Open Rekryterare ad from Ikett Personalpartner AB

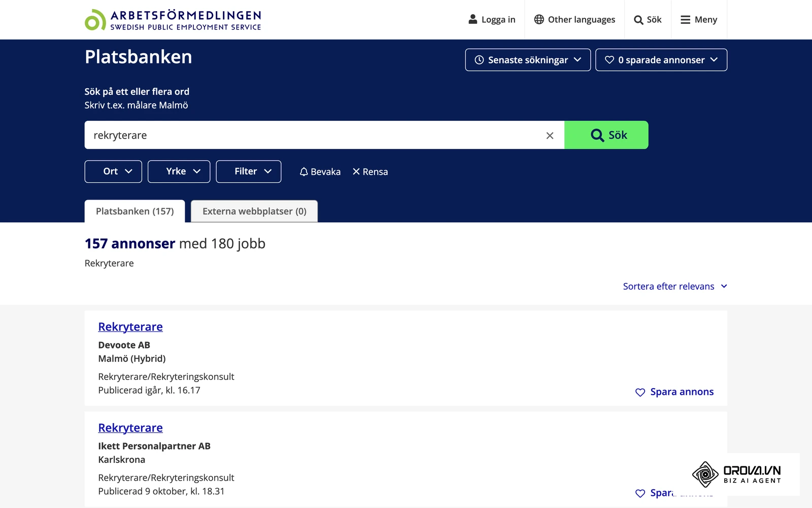(x=130, y=428)
